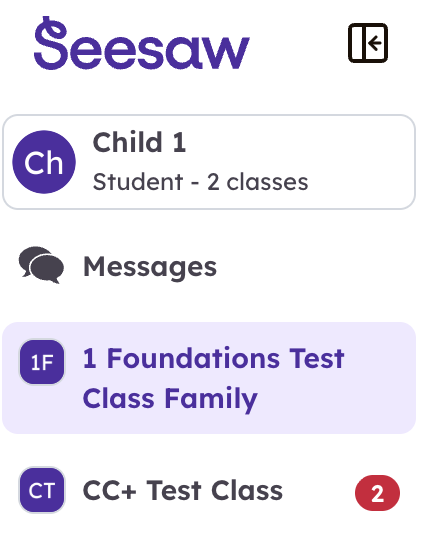Click the purple Ch avatar circle
This screenshot has width=438, height=548.
pyautogui.click(x=44, y=162)
